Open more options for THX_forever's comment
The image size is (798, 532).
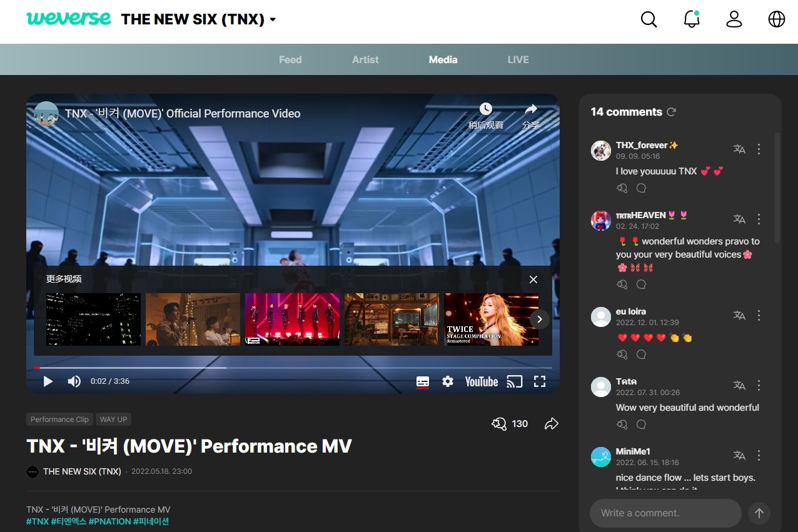click(759, 149)
